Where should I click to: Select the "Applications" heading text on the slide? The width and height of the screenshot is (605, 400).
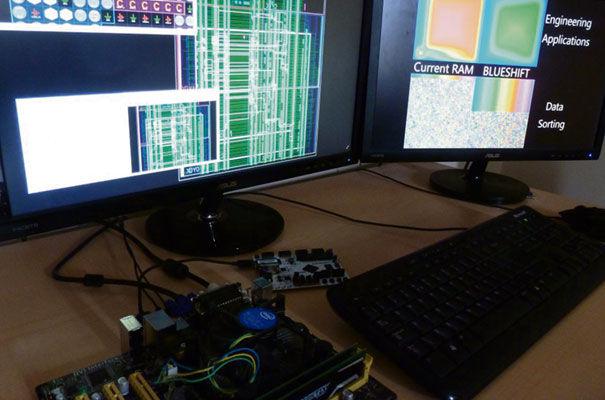pyautogui.click(x=566, y=40)
